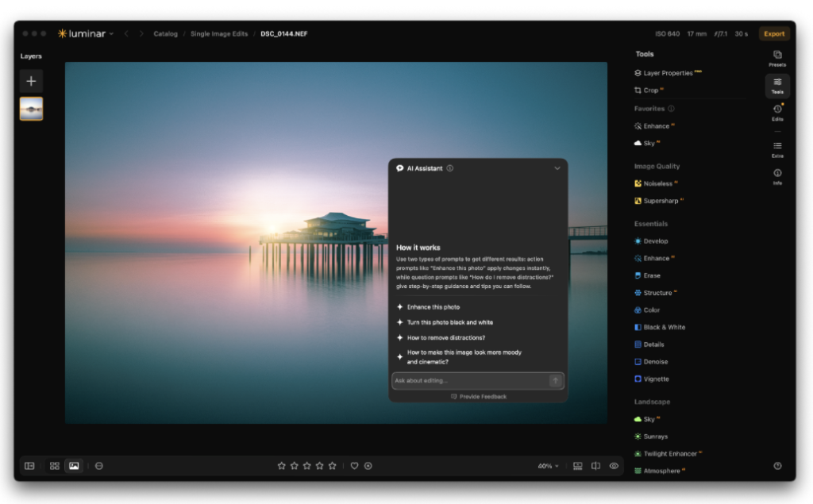Click Provide Feedback link
Screen dimensions: 813x504
coord(479,396)
